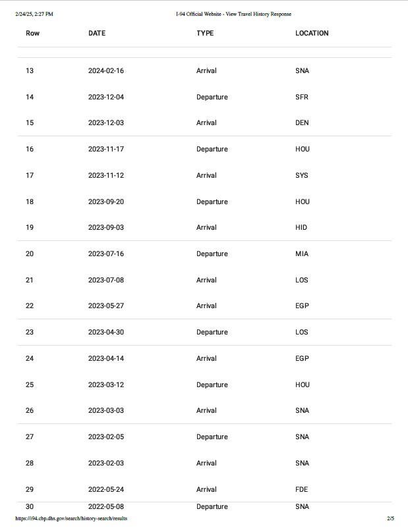Click the DATE column header
Viewport: 408px width, 532px height.
coord(97,33)
